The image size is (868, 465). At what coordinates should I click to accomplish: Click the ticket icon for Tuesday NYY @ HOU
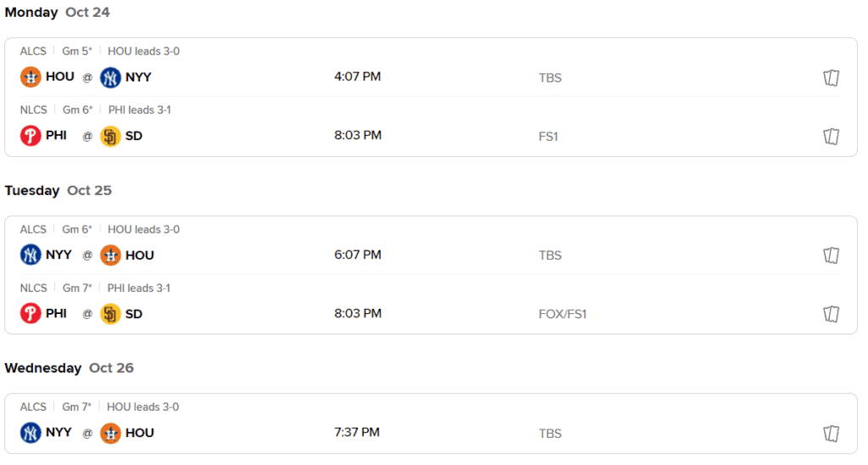(831, 255)
